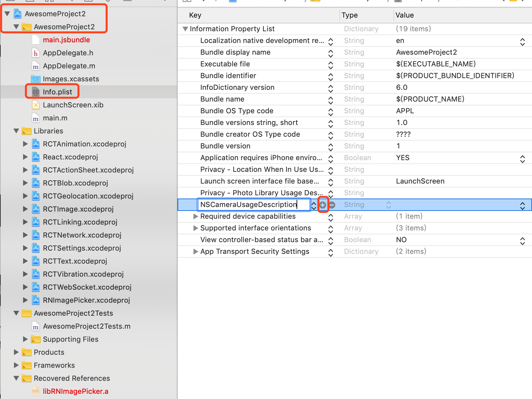Open key chooser stepper for NSCameraUsageDescription field

pos(313,206)
